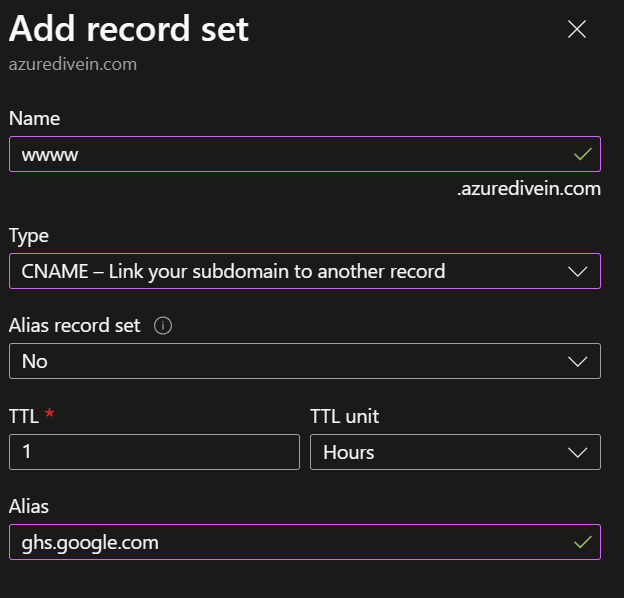Click the green checkmark in the Name field
Image resolution: width=624 pixels, height=598 pixels.
pyautogui.click(x=582, y=155)
